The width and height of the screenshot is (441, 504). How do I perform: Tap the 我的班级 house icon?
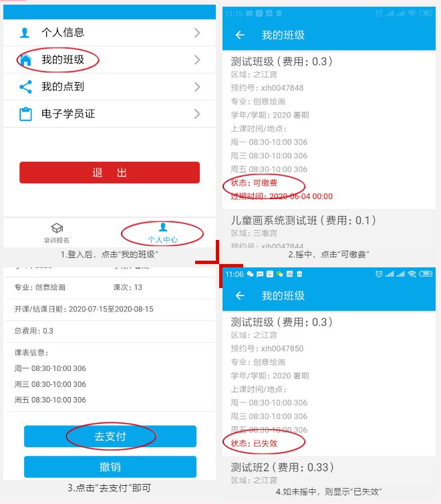25,59
